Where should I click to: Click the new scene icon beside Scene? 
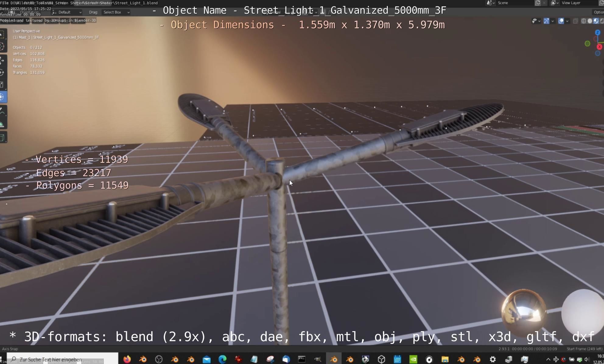(x=538, y=3)
